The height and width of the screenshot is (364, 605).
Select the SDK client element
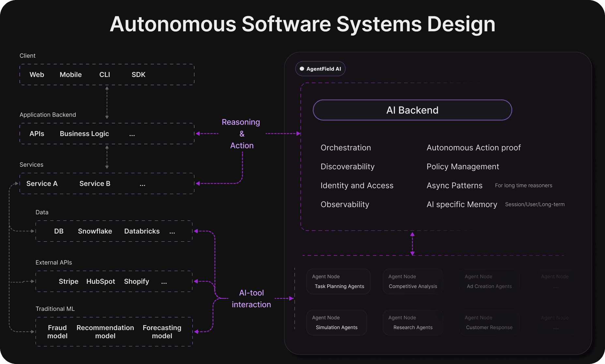(138, 74)
